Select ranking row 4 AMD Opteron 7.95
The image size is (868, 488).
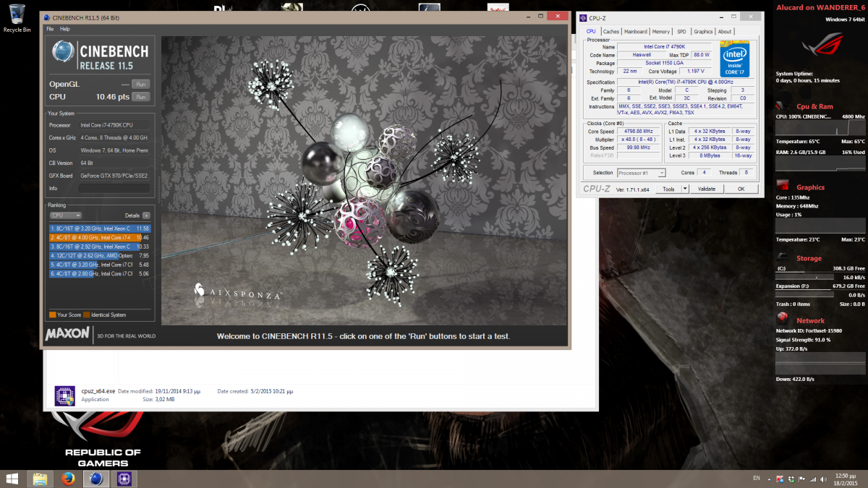pyautogui.click(x=100, y=255)
